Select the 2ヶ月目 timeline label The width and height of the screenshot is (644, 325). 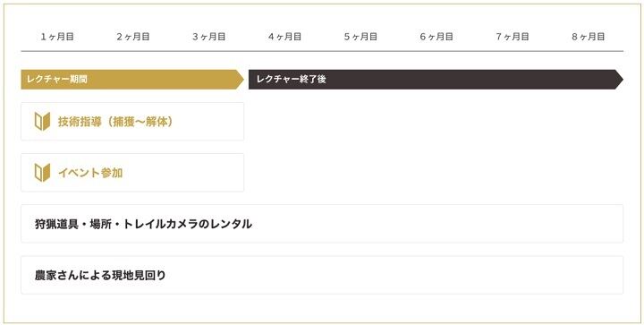(x=133, y=37)
